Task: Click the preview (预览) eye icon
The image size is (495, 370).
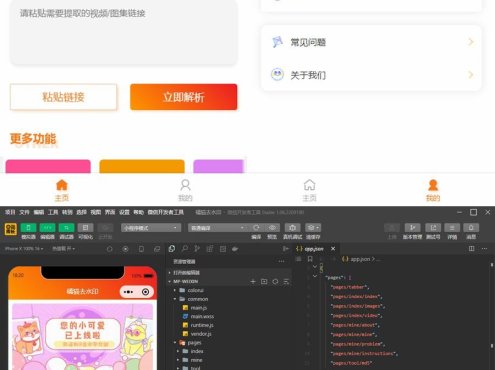Action: point(272,228)
